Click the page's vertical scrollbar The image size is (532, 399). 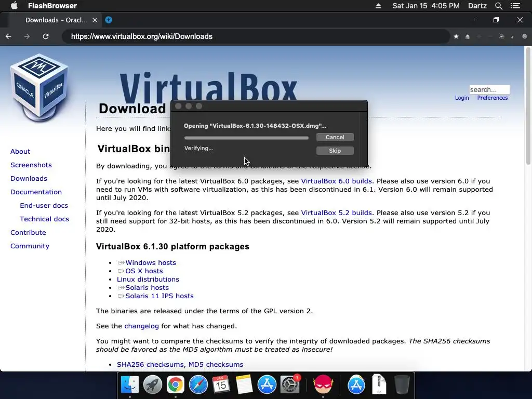click(x=528, y=106)
